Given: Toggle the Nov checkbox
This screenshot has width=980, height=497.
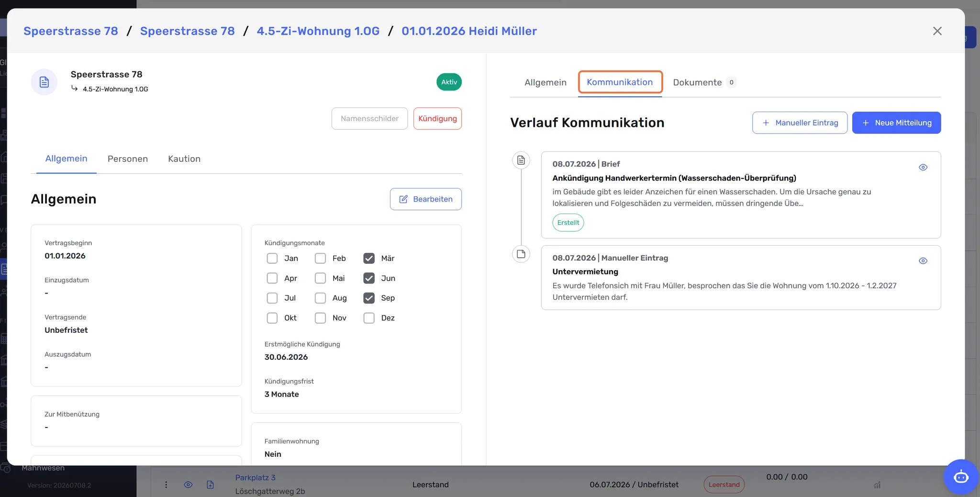Looking at the screenshot, I should click(320, 318).
